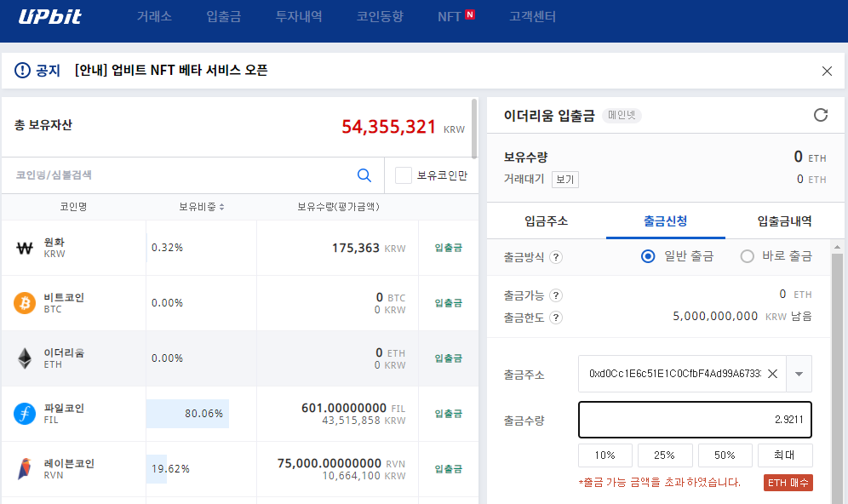848x504 pixels.
Task: Switch to the 출금신청 tab
Action: [665, 220]
